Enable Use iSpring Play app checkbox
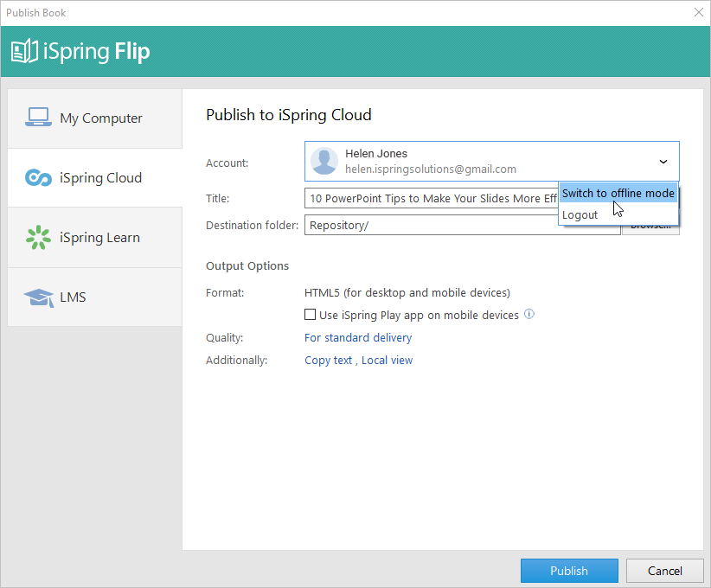Screen dimensions: 711x588 click(x=311, y=314)
